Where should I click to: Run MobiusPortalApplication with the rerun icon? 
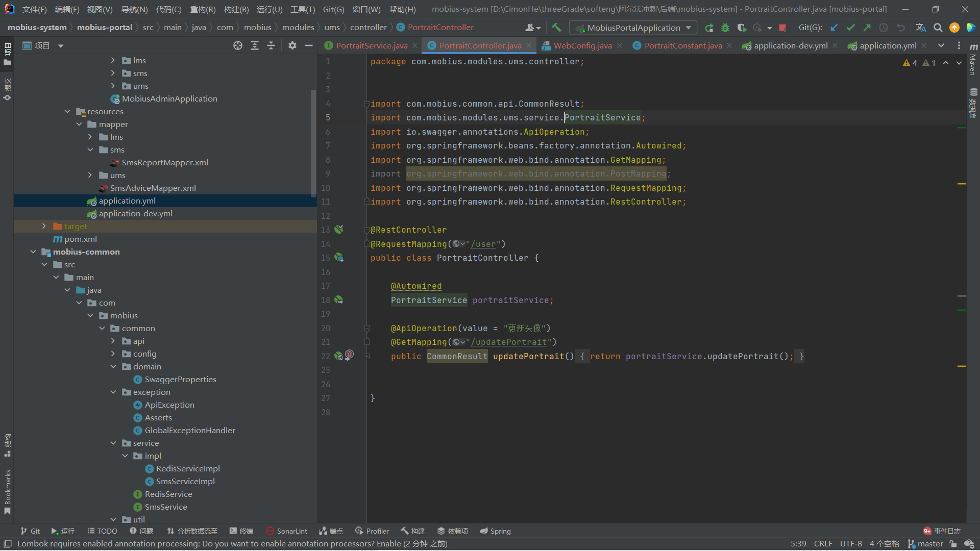(x=709, y=28)
